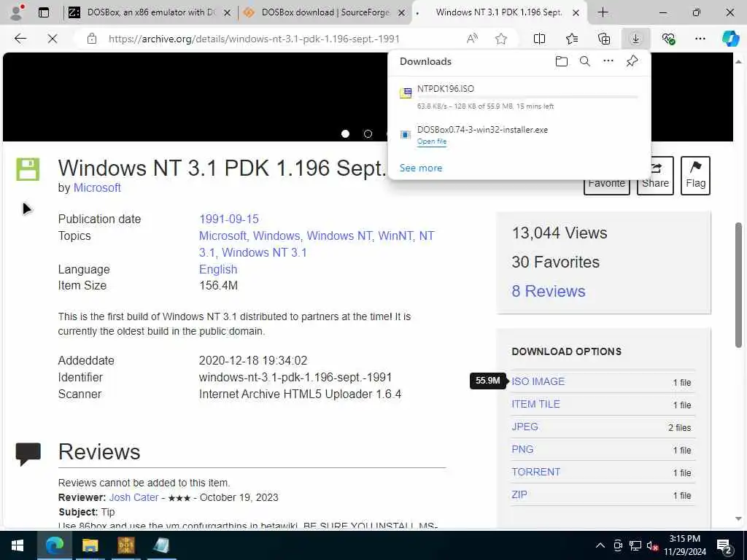This screenshot has width=747, height=560.
Task: Pin the Downloads panel
Action: pos(632,61)
